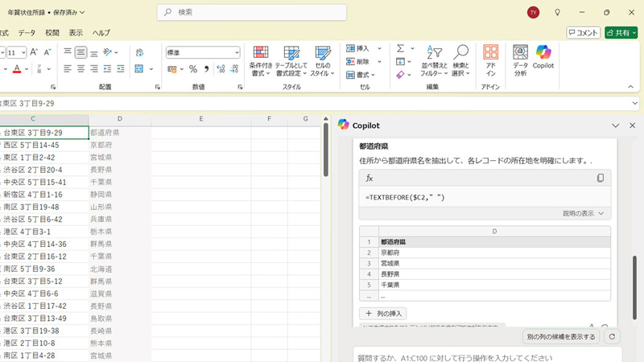644x362 pixels.
Task: Open the データ tab
Action: tap(27, 33)
